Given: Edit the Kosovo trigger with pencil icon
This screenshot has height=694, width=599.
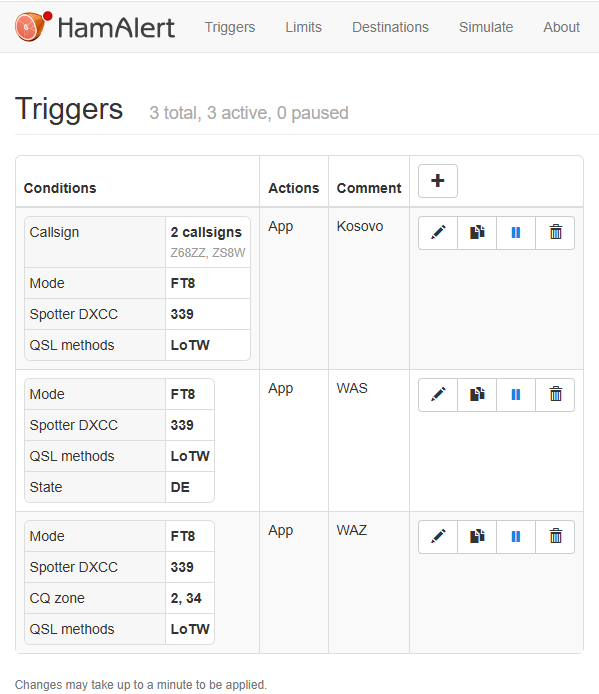Looking at the screenshot, I should [x=438, y=233].
